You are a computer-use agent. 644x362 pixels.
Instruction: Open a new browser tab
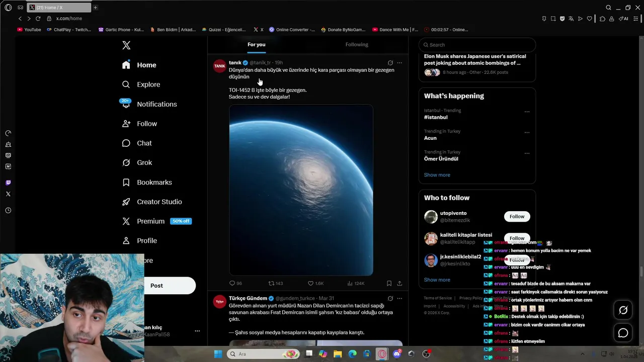click(95, 8)
